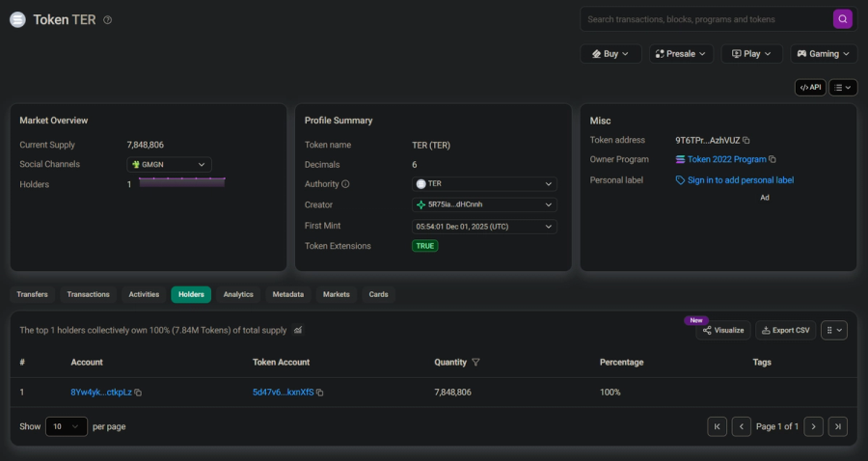Viewport: 868px width, 461px height.
Task: Switch to the Transfers tab
Action: click(x=32, y=294)
